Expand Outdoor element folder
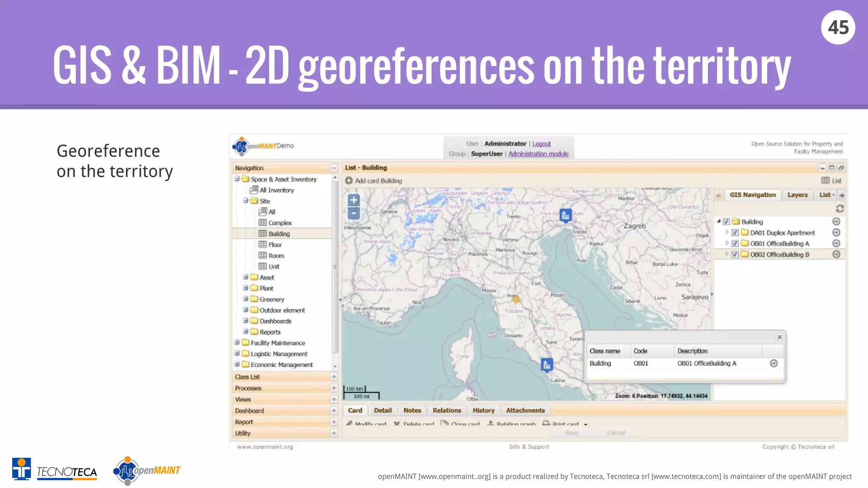This screenshot has width=868, height=488. coord(245,310)
